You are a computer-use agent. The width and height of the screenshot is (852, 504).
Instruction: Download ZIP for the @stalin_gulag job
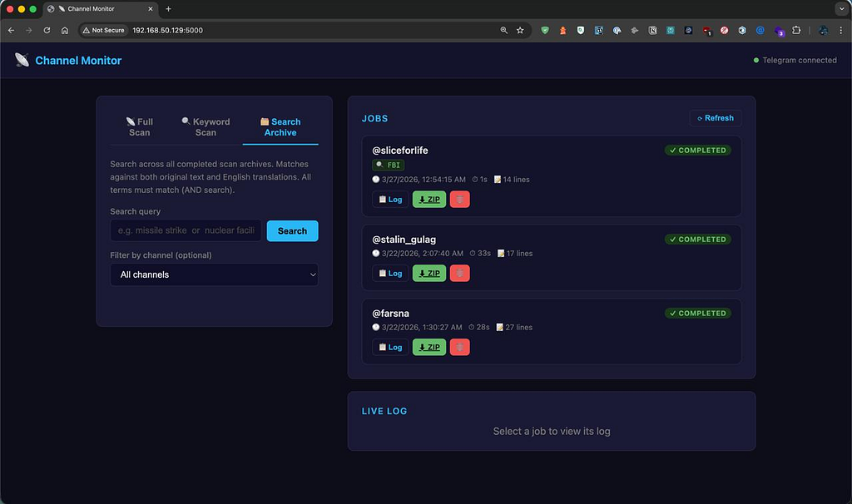pos(429,273)
